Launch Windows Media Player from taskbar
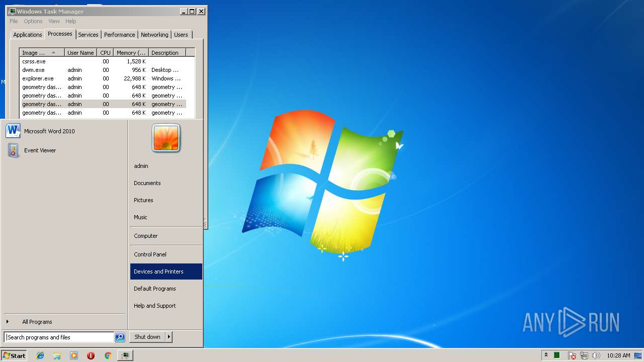 (74, 355)
